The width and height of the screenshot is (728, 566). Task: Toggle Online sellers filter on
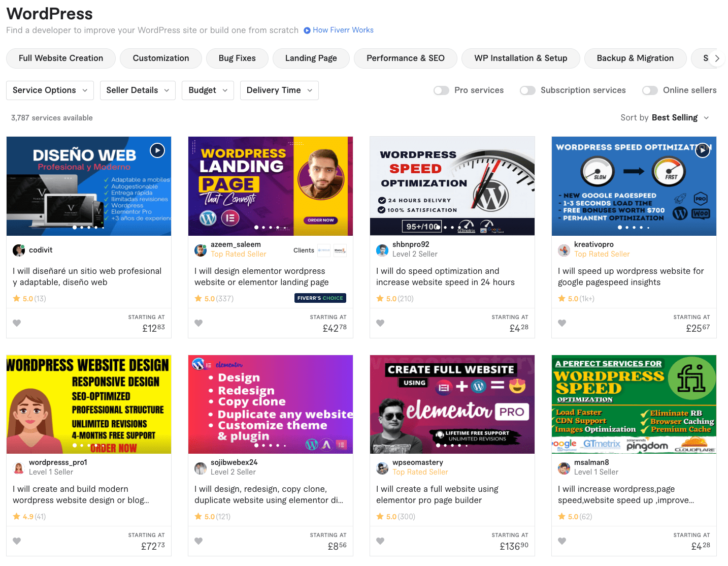[x=650, y=90]
